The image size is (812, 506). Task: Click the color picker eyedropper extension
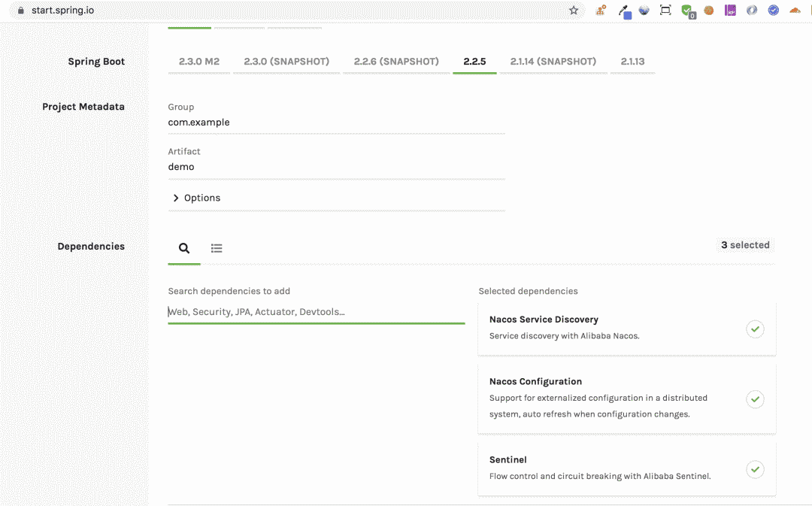coord(624,11)
